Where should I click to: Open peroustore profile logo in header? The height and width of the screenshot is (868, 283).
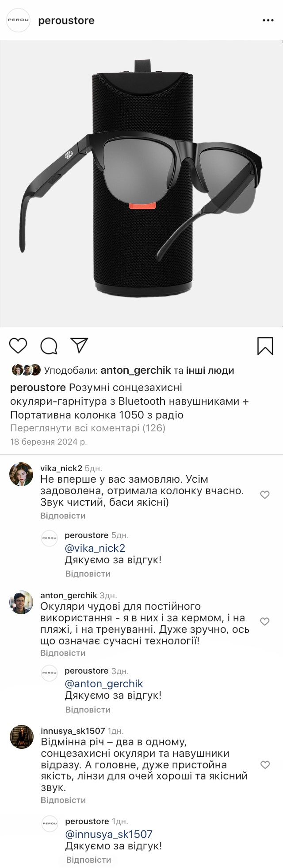click(19, 20)
